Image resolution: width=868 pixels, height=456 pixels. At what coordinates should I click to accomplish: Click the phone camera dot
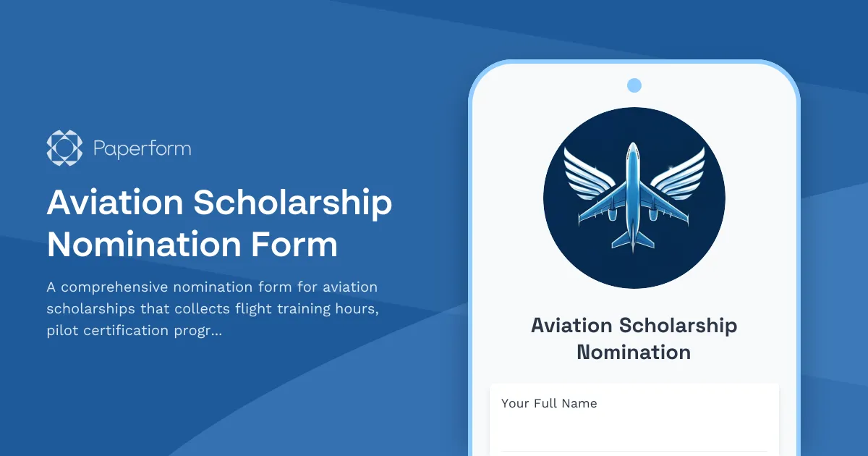click(x=634, y=85)
